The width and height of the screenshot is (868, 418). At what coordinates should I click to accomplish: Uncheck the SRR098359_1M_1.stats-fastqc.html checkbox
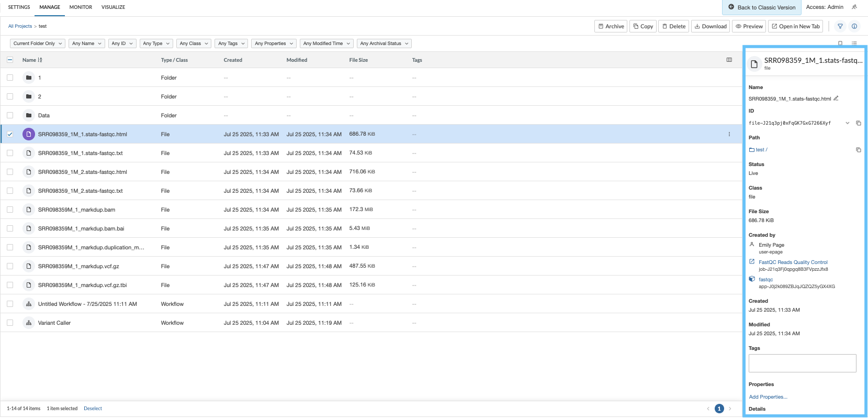[x=10, y=134]
